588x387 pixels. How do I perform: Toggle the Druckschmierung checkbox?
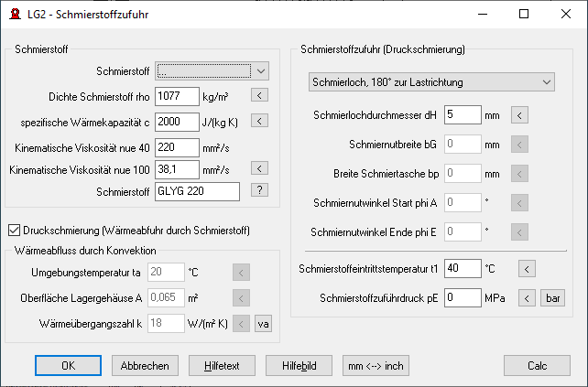click(x=14, y=229)
